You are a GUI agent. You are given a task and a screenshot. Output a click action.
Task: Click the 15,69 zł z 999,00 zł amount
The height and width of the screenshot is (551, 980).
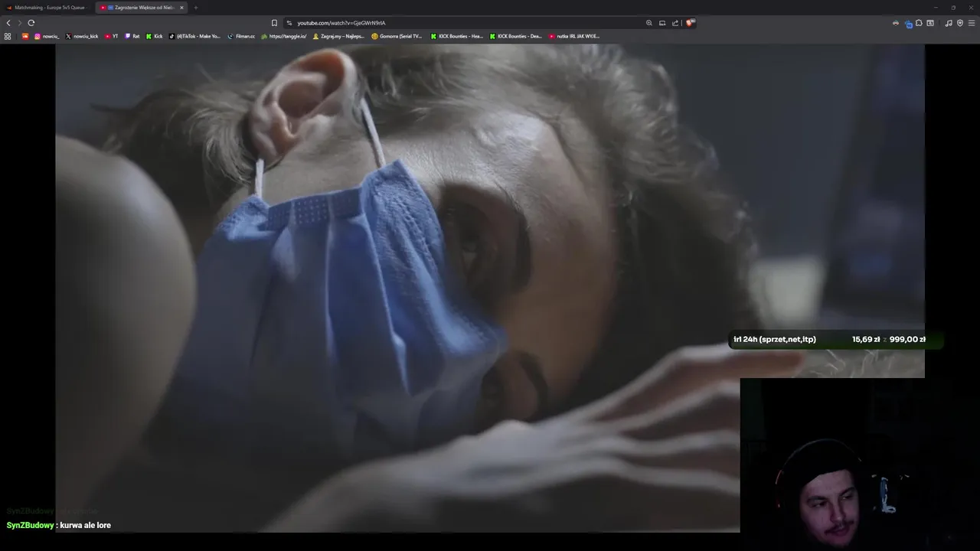(x=888, y=339)
